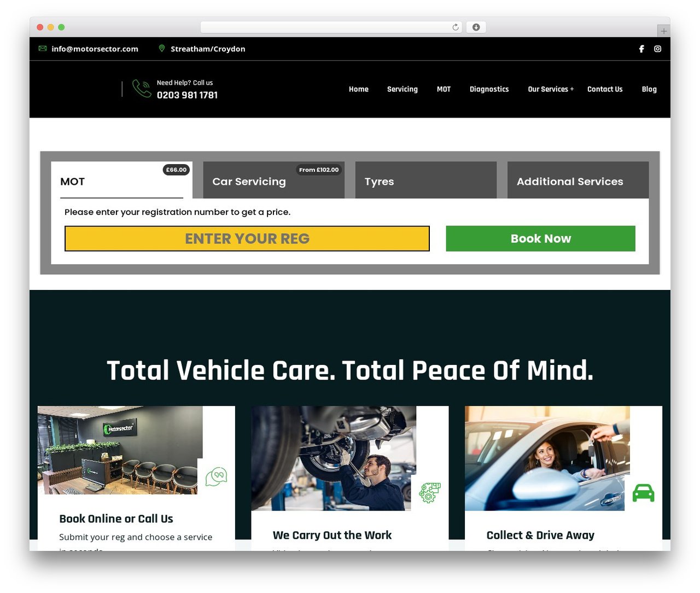The height and width of the screenshot is (593, 700).
Task: Click the browser download icon
Action: pyautogui.click(x=476, y=27)
